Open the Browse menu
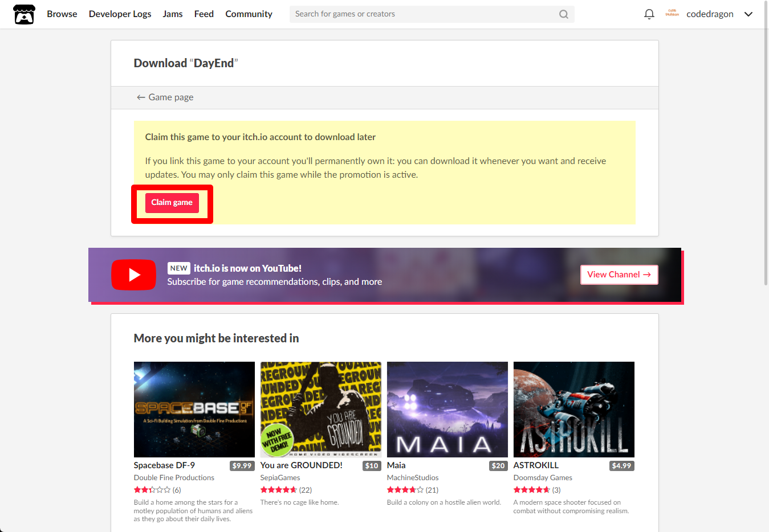This screenshot has height=532, width=769. (62, 14)
